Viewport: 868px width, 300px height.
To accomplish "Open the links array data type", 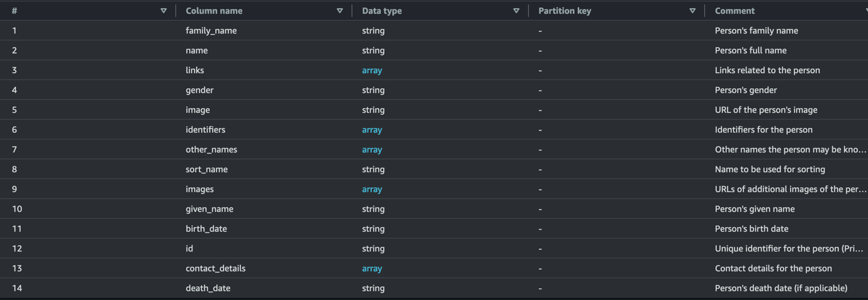I will pyautogui.click(x=372, y=70).
